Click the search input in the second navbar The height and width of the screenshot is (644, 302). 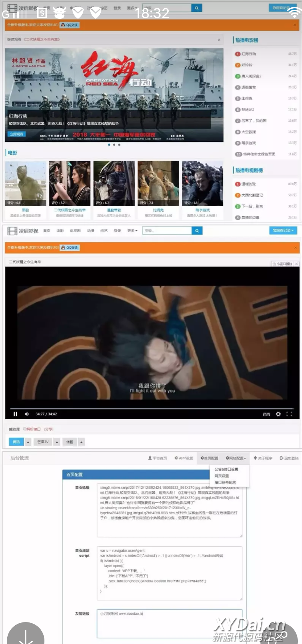[167, 230]
